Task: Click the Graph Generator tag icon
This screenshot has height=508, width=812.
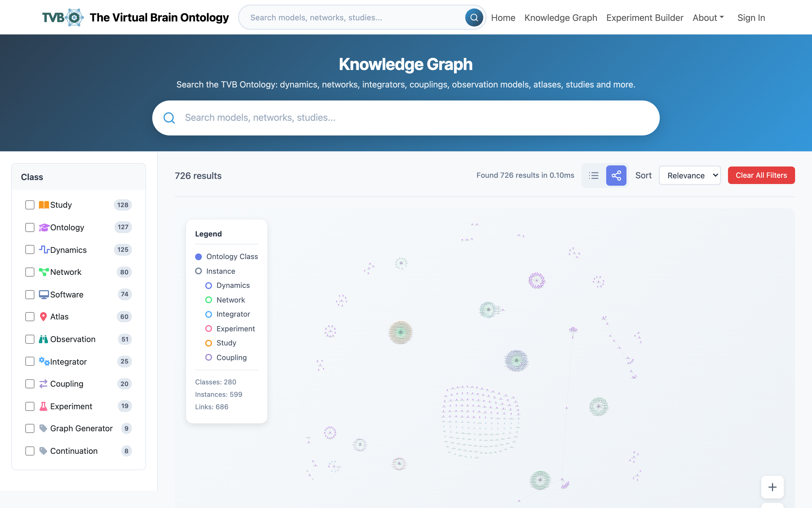Action: (x=43, y=428)
